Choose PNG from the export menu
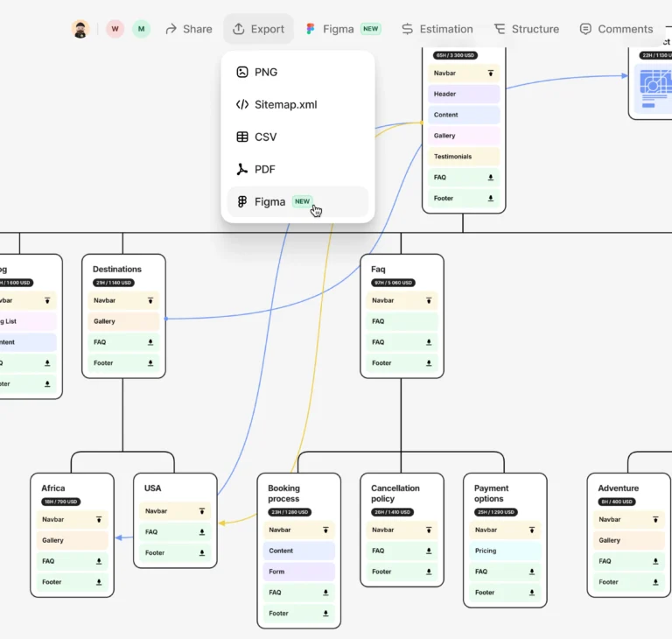 click(297, 72)
